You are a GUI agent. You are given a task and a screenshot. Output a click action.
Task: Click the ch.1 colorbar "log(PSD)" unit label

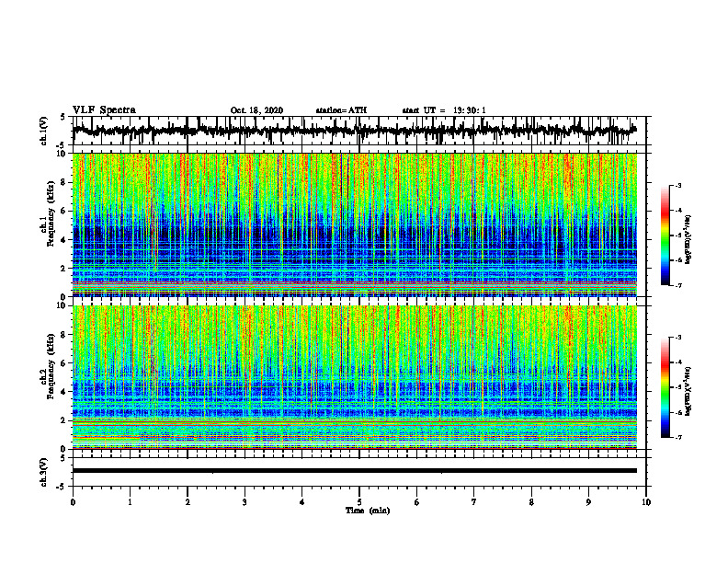point(688,240)
